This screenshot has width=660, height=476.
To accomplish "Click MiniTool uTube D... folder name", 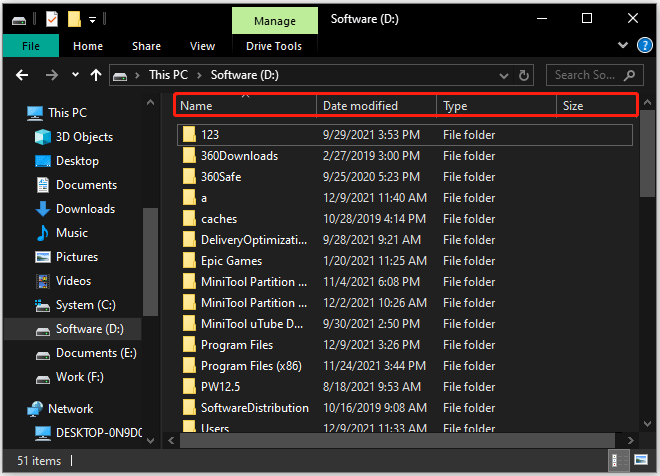I will [252, 324].
